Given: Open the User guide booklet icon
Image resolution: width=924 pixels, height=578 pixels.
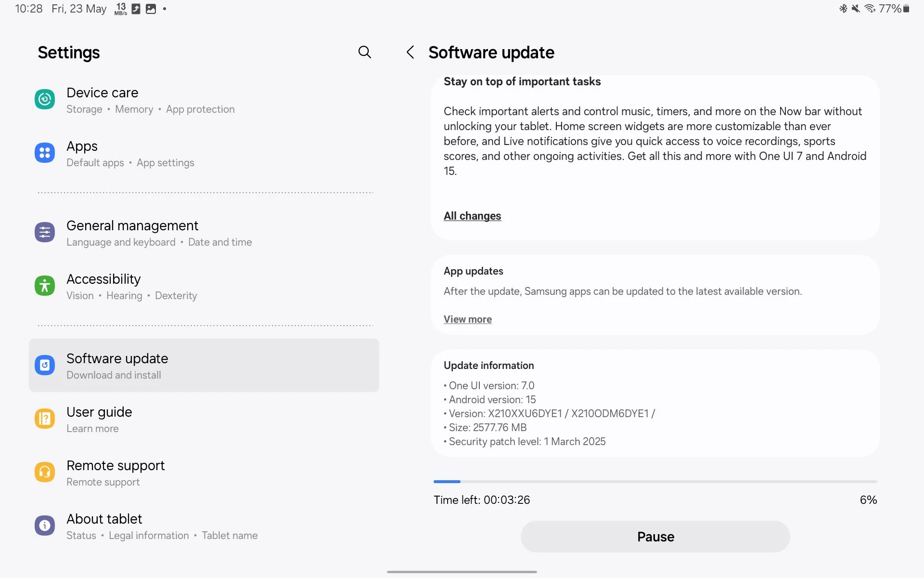Looking at the screenshot, I should pyautogui.click(x=44, y=419).
